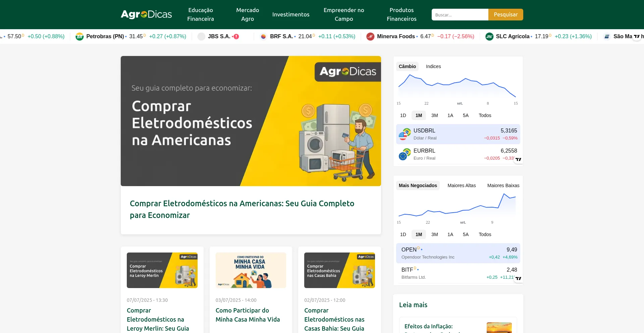Click the Pesquisar button
The width and height of the screenshot is (644, 333).
[x=505, y=15]
